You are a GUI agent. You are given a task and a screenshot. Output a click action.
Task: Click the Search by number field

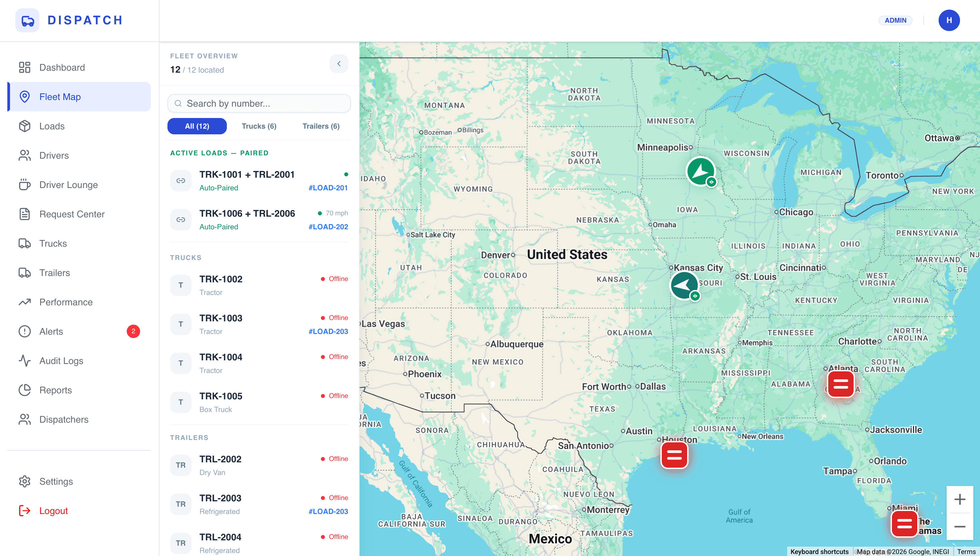pos(259,103)
